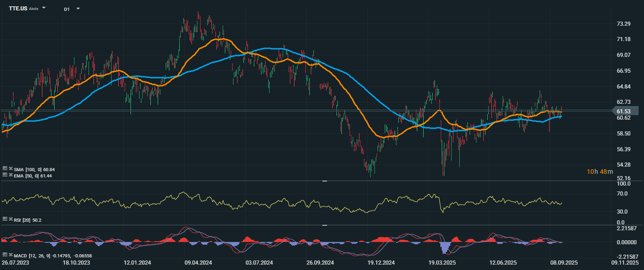Click the 19.12.2024 date label
Viewport: 644px width, 270px height.
click(x=381, y=262)
